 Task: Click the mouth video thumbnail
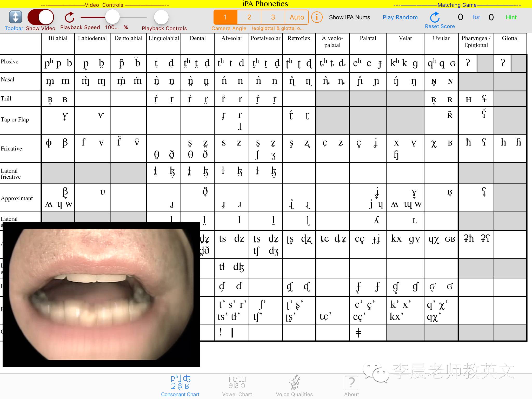pyautogui.click(x=101, y=294)
